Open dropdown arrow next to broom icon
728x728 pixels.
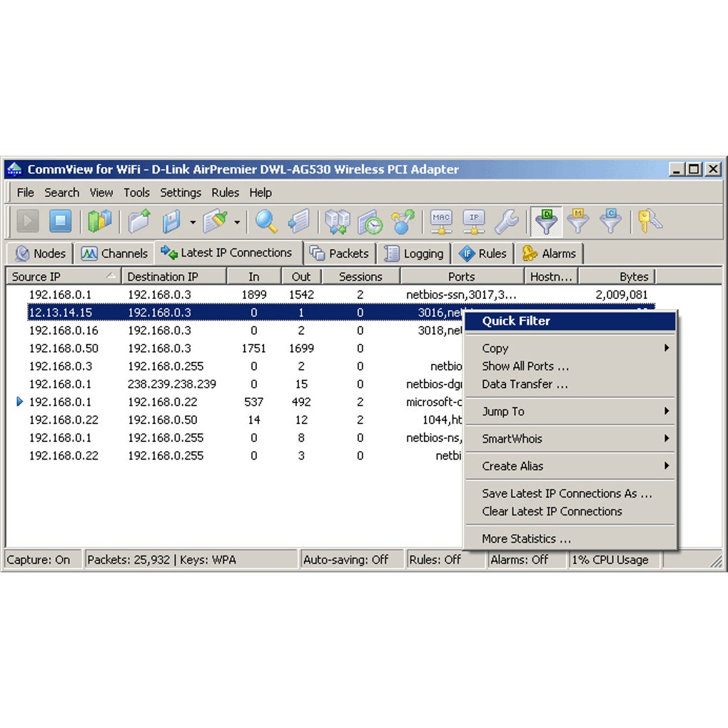[237, 222]
